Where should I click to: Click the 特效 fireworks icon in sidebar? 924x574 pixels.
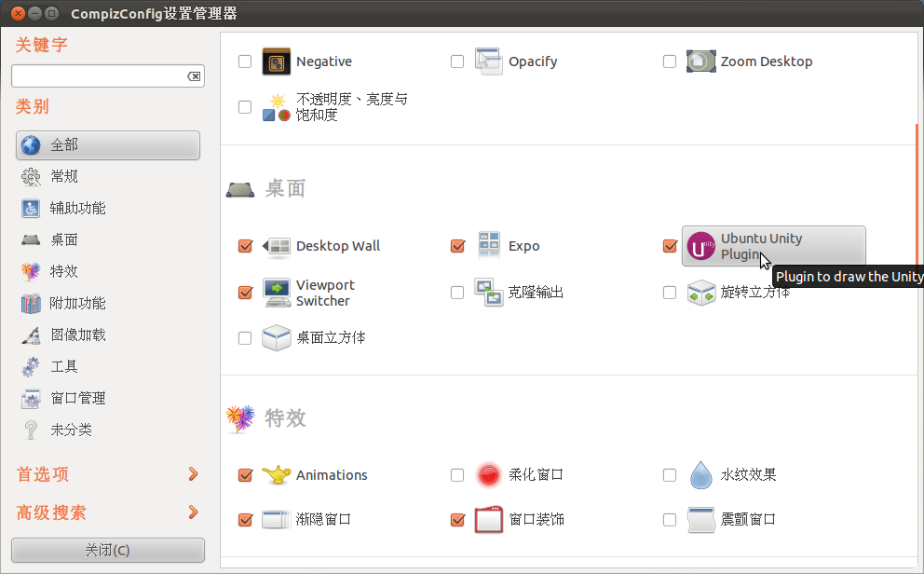31,272
